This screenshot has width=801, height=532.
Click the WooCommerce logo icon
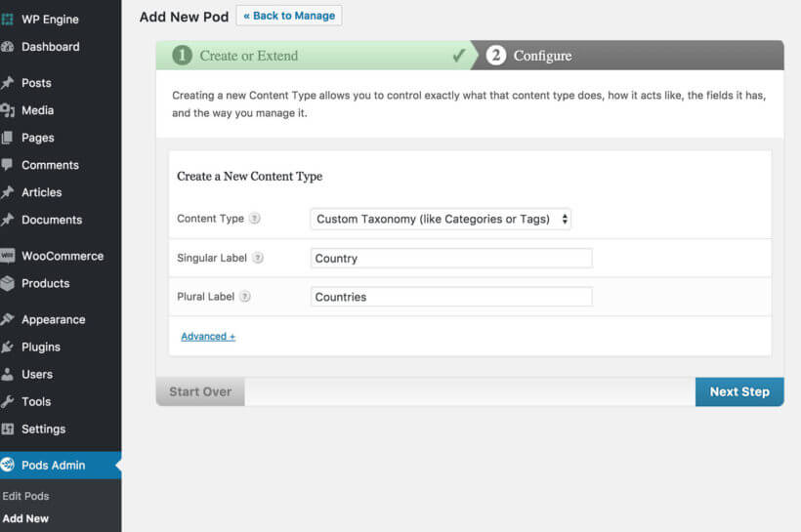[x=7, y=256]
